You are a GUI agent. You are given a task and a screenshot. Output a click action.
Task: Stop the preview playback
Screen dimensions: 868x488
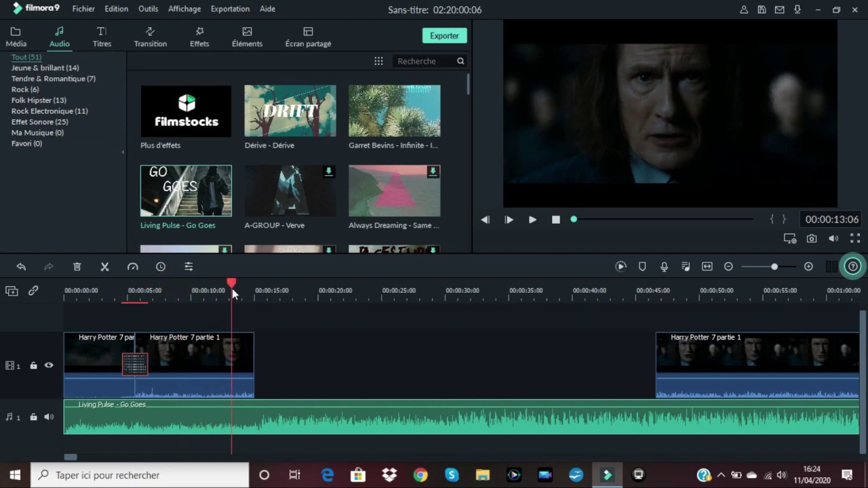pyautogui.click(x=556, y=220)
